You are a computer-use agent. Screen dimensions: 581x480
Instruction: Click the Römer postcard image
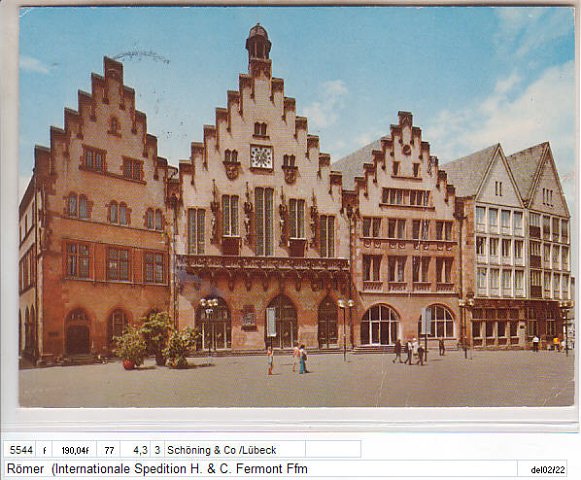pos(296,207)
